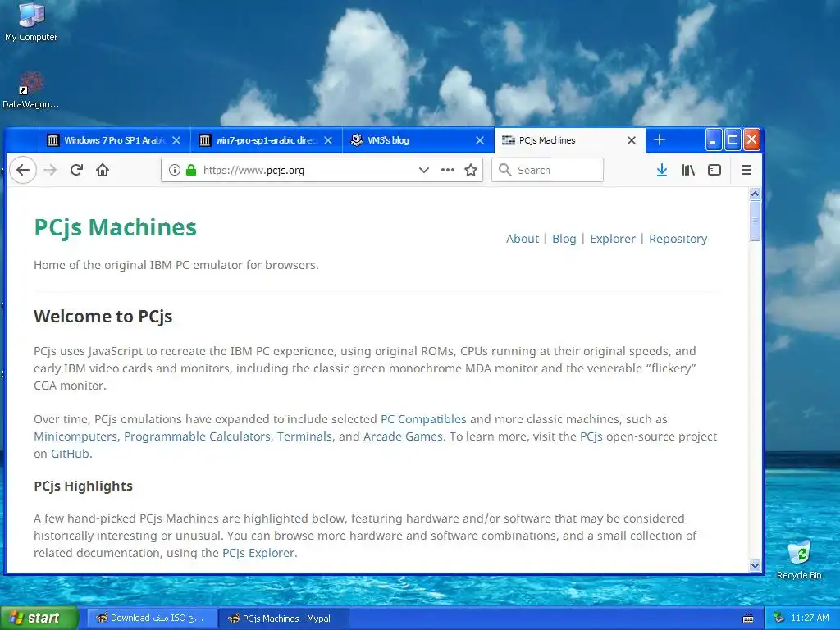Switch to Windows 7 Pro SP1 Arabic tab
Viewport: 840px width, 630px height.
(x=115, y=140)
